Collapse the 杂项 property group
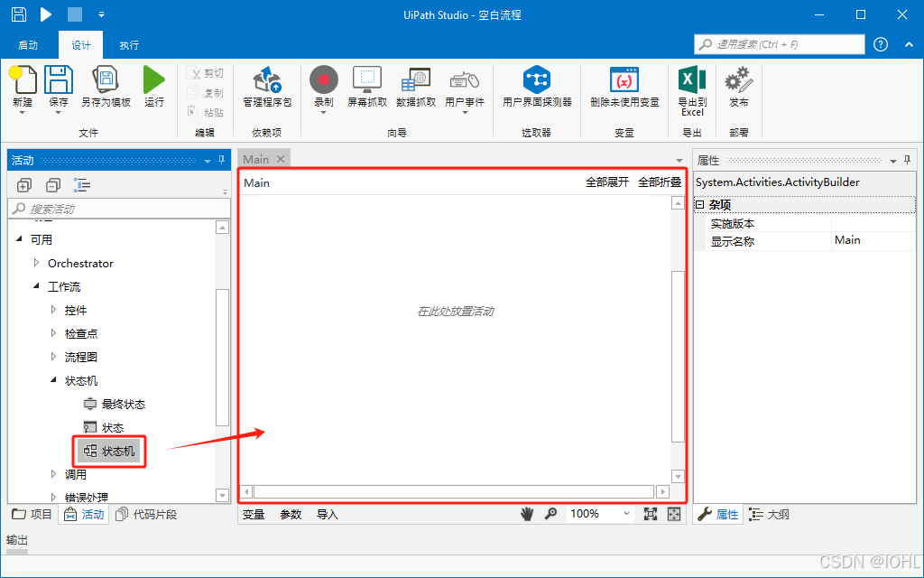924x578 pixels. tap(699, 205)
